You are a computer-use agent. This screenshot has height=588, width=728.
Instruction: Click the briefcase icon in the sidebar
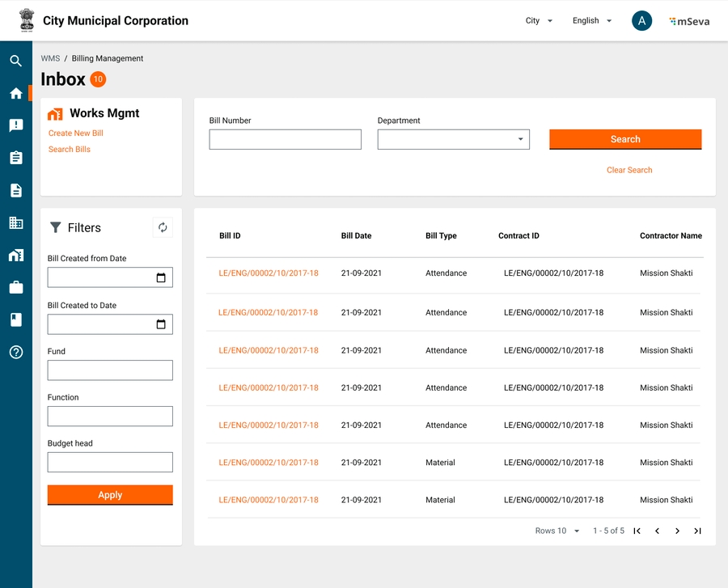coord(16,287)
